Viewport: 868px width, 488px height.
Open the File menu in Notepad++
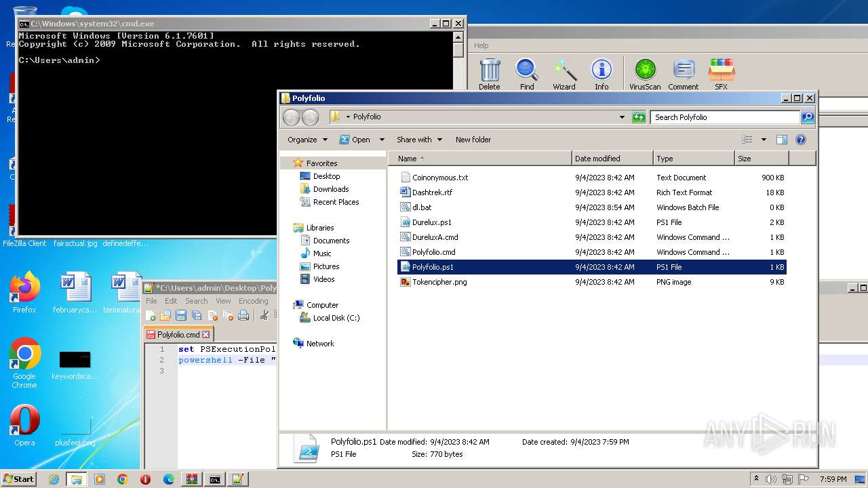tap(151, 301)
